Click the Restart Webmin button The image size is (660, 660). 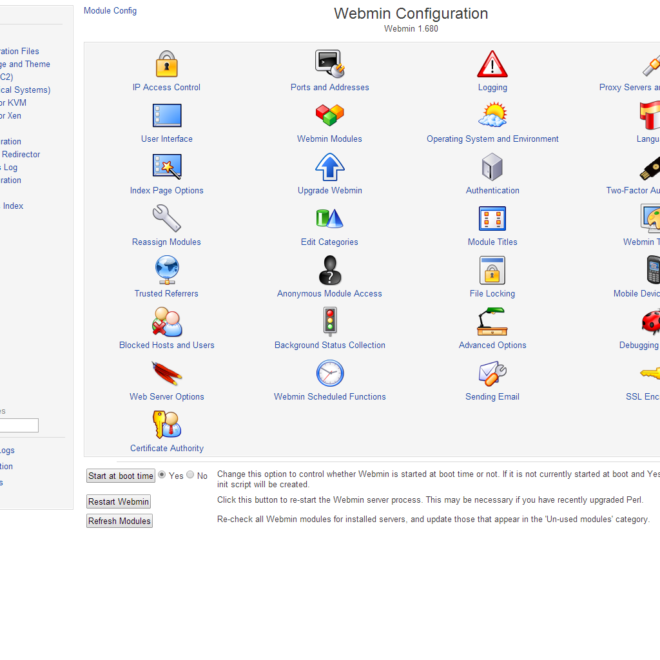(118, 502)
